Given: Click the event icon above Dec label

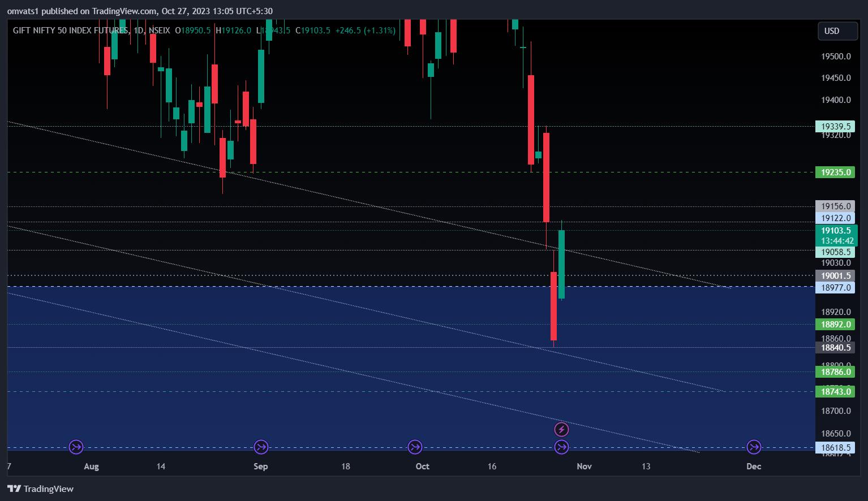Looking at the screenshot, I should [x=754, y=447].
